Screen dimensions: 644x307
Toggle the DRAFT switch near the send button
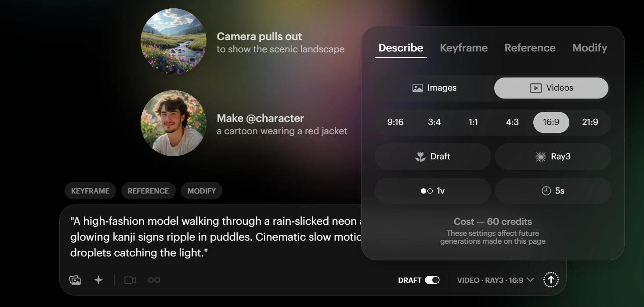point(432,279)
